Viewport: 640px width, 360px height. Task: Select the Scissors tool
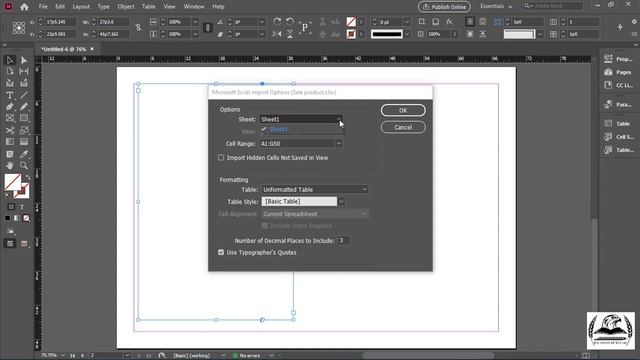10,131
